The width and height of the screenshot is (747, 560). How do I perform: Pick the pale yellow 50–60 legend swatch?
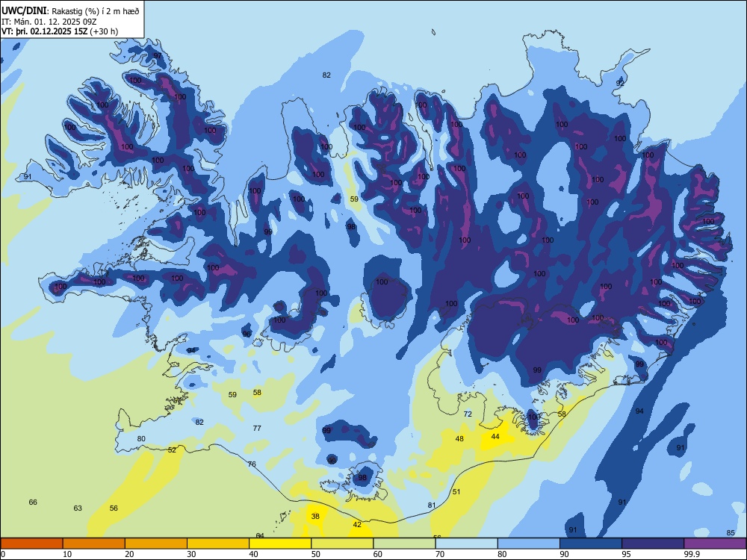[x=342, y=544]
